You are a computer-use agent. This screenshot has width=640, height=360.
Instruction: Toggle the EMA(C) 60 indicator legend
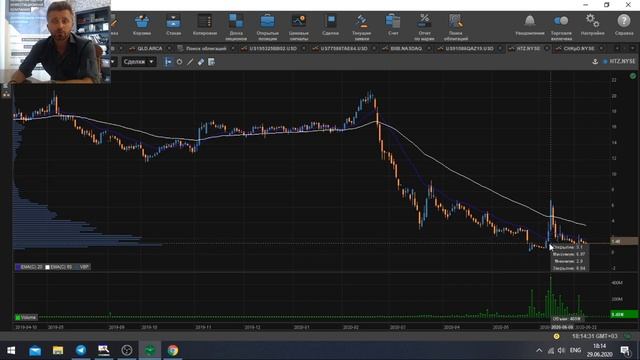tap(59, 267)
